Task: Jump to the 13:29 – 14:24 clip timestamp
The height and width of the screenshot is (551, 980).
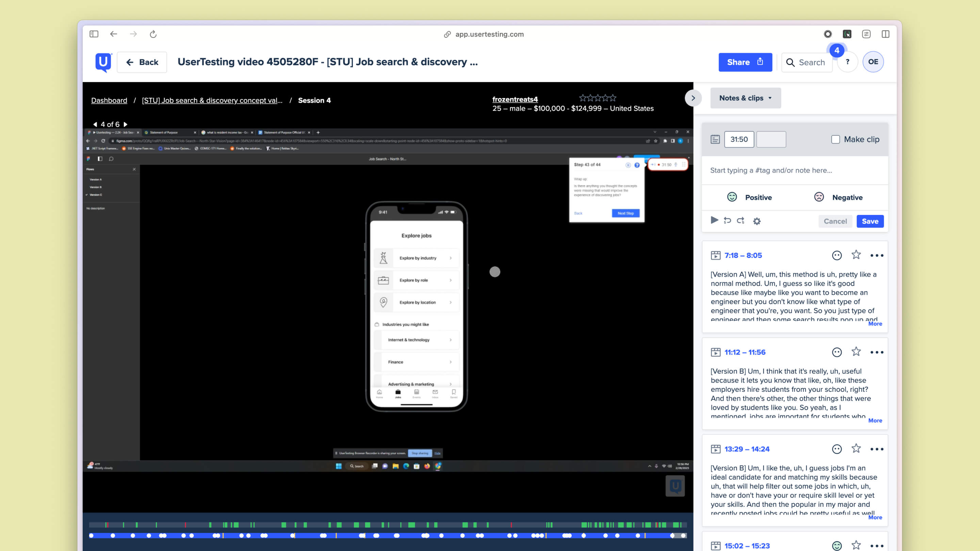Action: point(747,449)
